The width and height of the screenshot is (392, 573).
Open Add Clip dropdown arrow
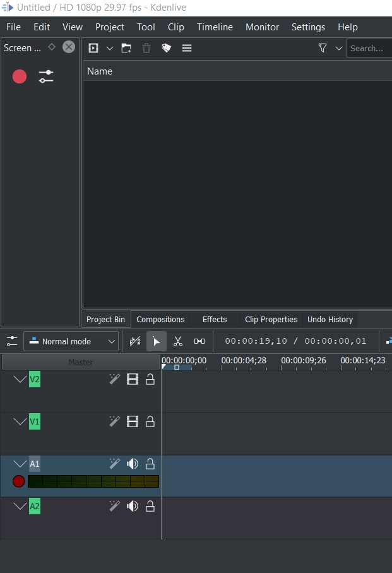[x=109, y=48]
